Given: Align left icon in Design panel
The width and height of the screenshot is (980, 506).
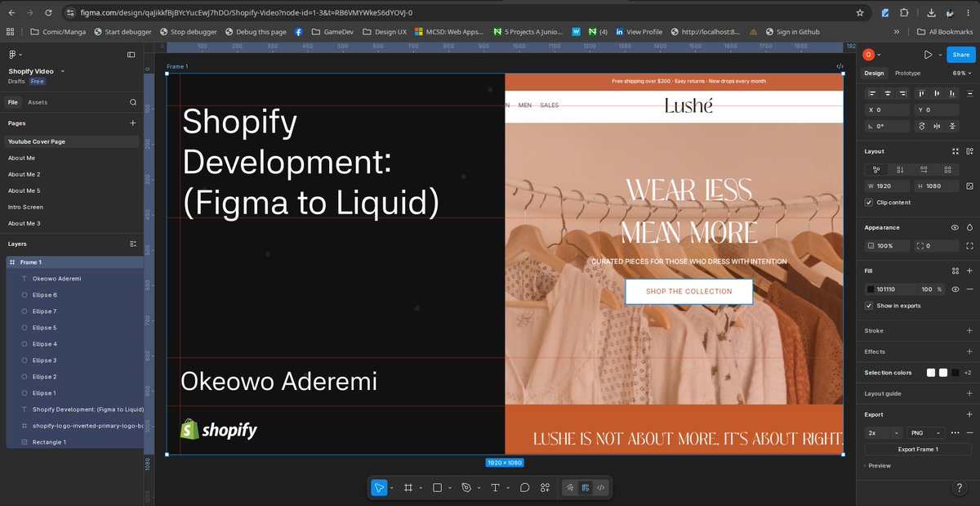Looking at the screenshot, I should tap(872, 93).
